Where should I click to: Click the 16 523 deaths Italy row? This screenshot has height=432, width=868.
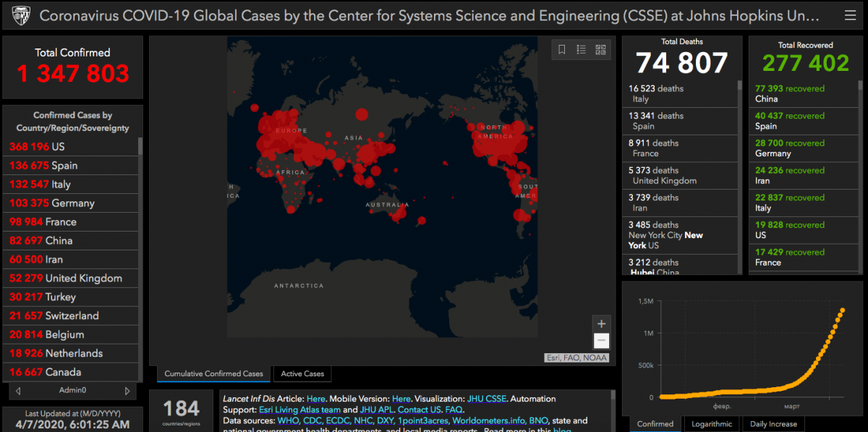pos(679,94)
